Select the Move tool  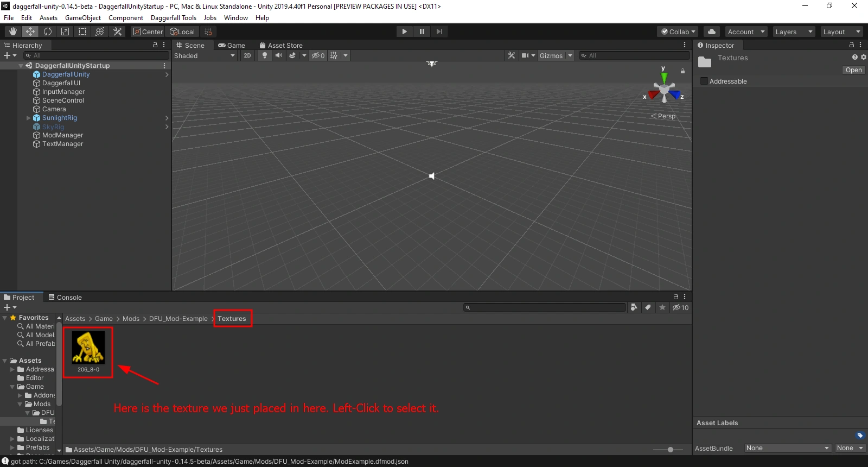coord(30,31)
